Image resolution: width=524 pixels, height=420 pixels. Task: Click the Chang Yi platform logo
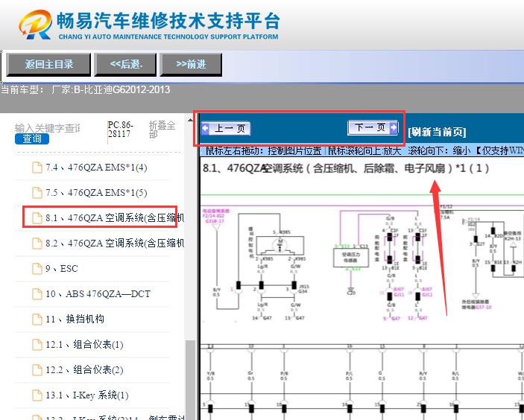tap(149, 25)
